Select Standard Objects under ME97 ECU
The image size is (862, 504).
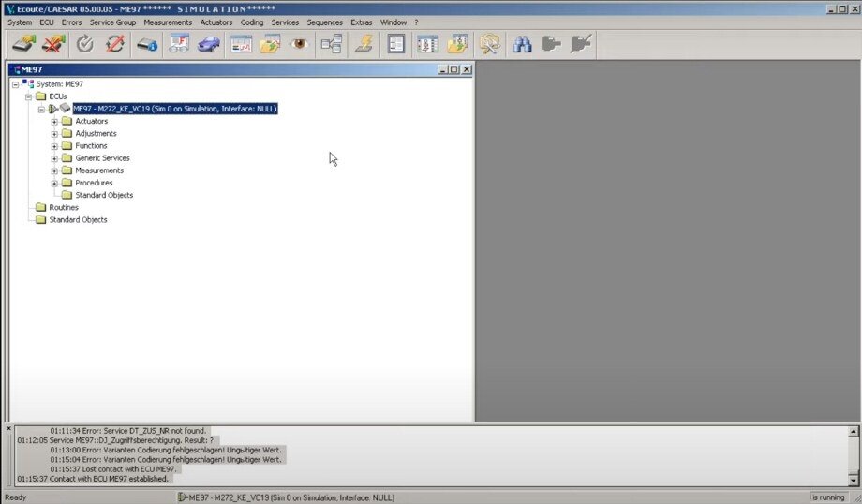coord(104,195)
